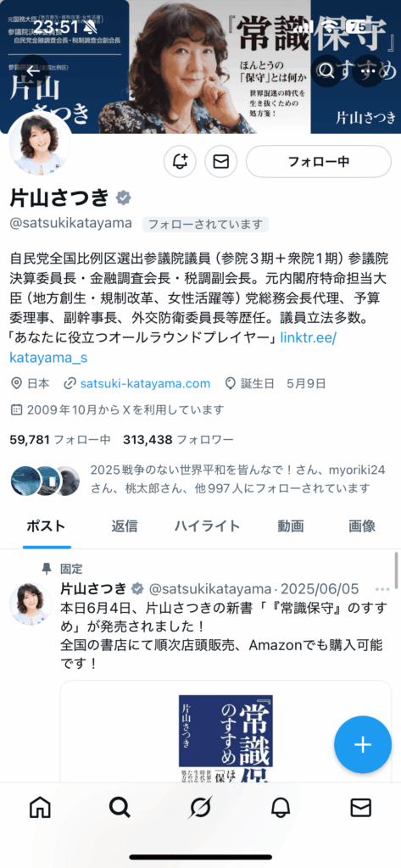
Task: Go to Home tab icon
Action: pyautogui.click(x=40, y=808)
